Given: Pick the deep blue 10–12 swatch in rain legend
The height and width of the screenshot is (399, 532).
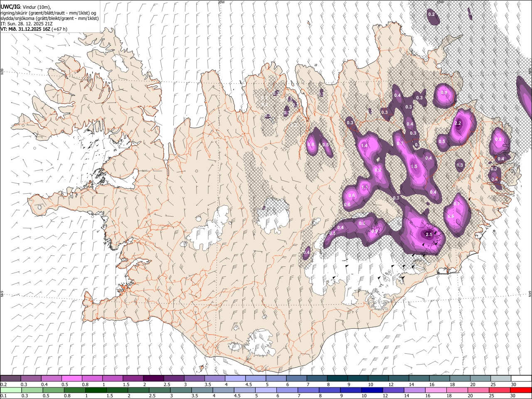Looking at the screenshot, I should click(x=372, y=390).
